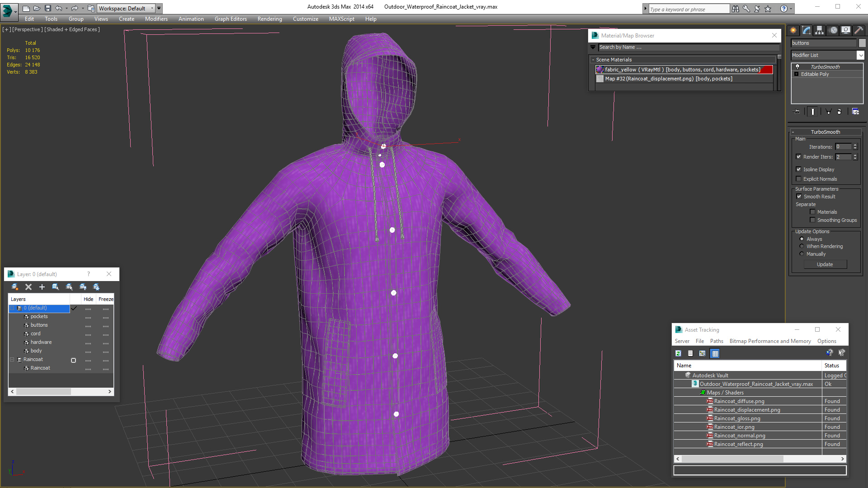Click the TurboSmooth Update button
Viewport: 868px width, 488px height.
click(x=825, y=264)
